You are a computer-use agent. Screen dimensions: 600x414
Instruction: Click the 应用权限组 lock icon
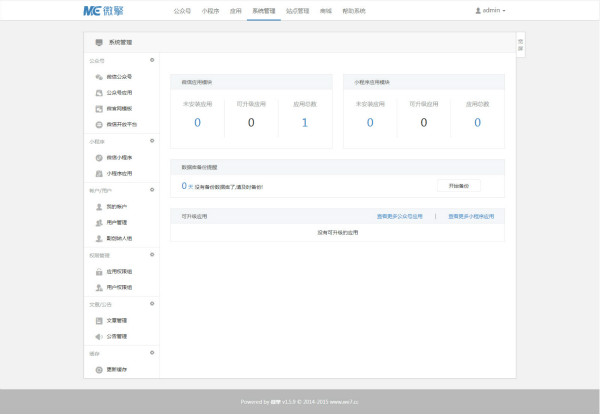tap(98, 271)
